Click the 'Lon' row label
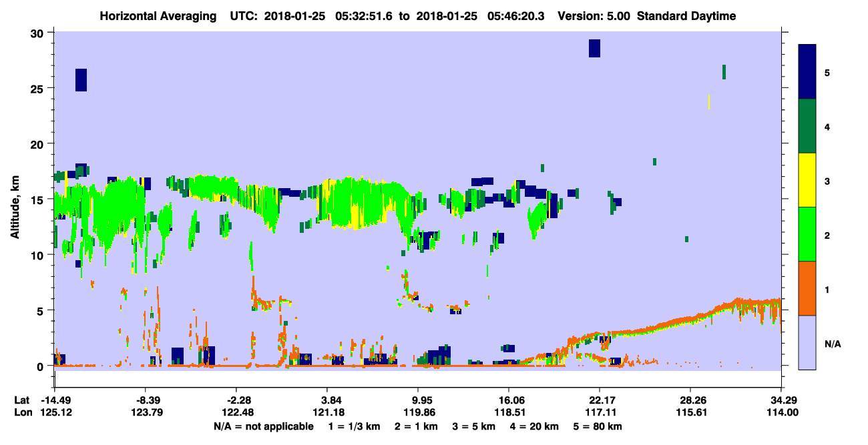 tap(23, 412)
